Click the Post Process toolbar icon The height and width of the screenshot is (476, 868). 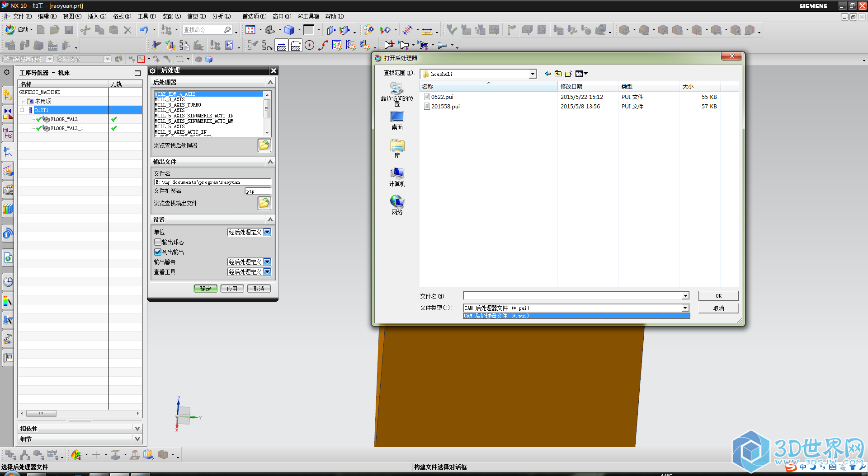click(x=184, y=45)
